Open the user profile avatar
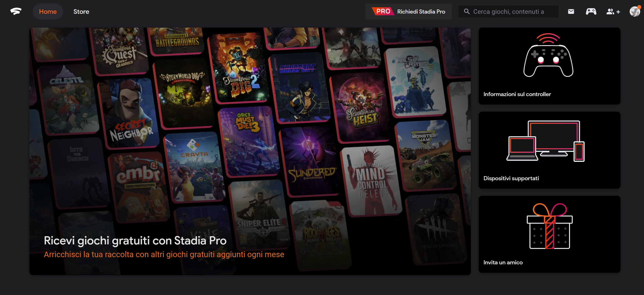 pos(635,12)
